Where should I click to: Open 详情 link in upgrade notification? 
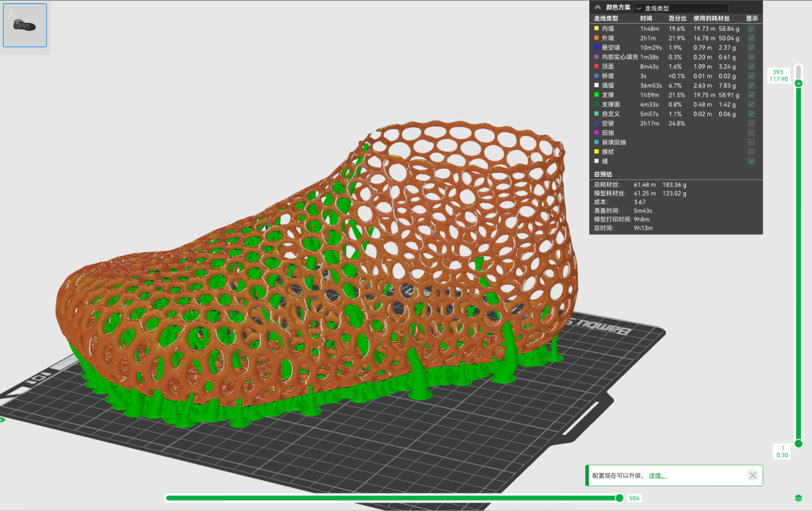pyautogui.click(x=657, y=476)
